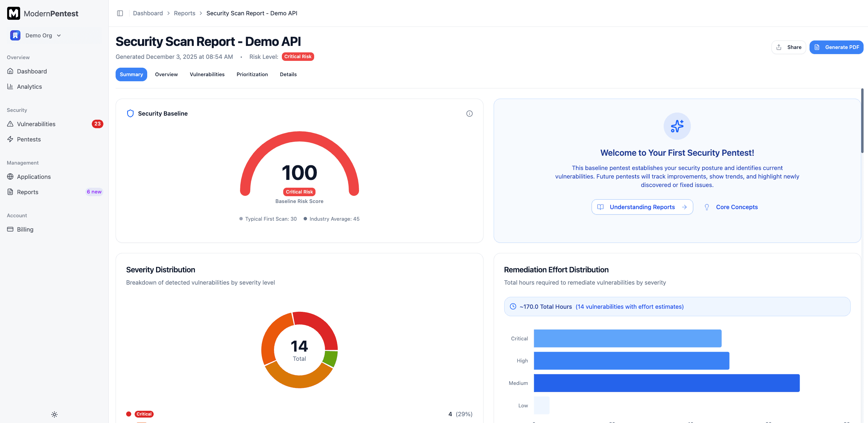Switch to the Prioritization tab

252,74
